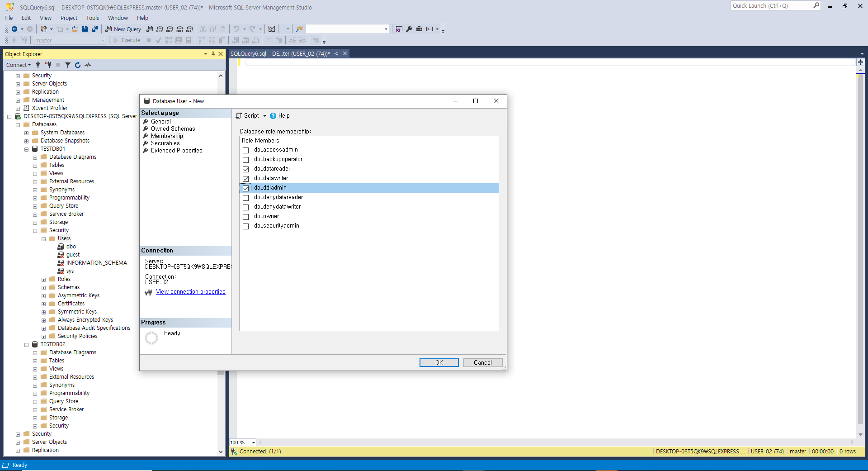The width and height of the screenshot is (868, 471).
Task: Open the Securables page
Action: [165, 143]
